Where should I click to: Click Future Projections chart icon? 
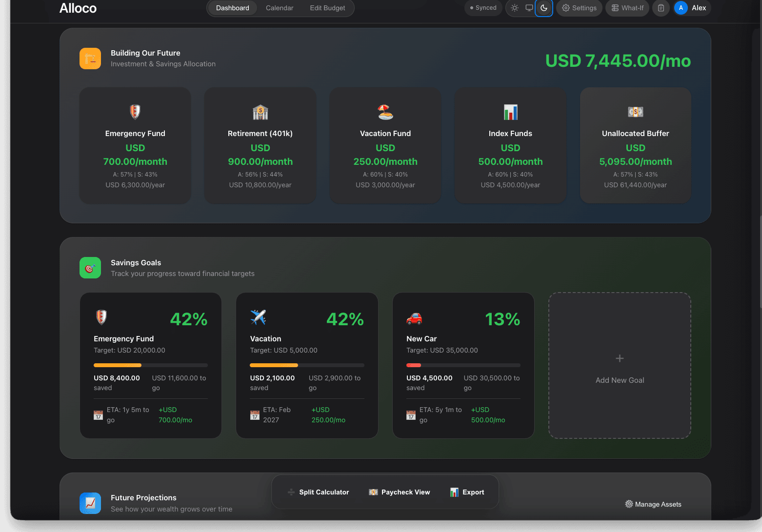coord(90,503)
